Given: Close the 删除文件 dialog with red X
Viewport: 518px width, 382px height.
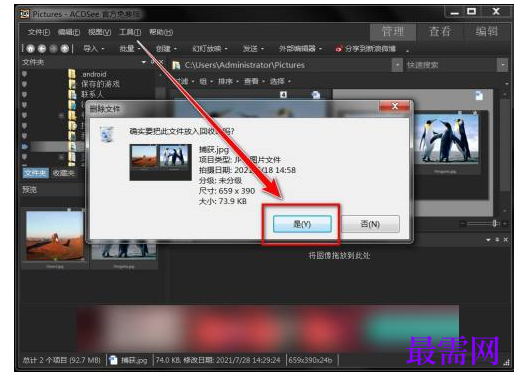Looking at the screenshot, I should click(395, 106).
